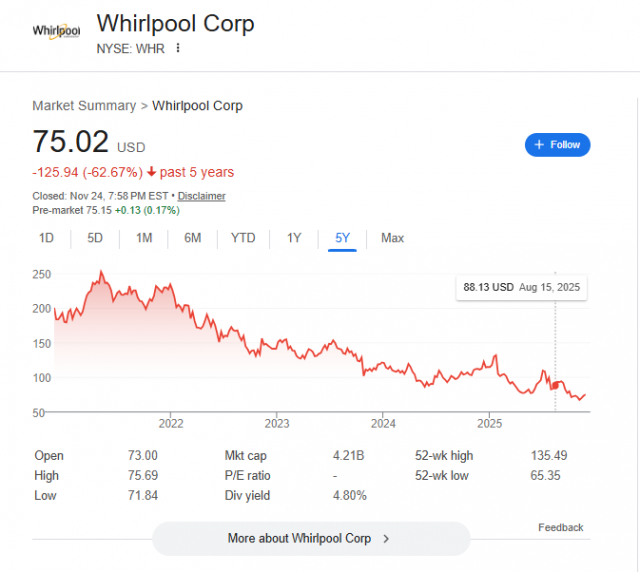
Task: Click the chart hover marker dot
Action: pyautogui.click(x=555, y=385)
